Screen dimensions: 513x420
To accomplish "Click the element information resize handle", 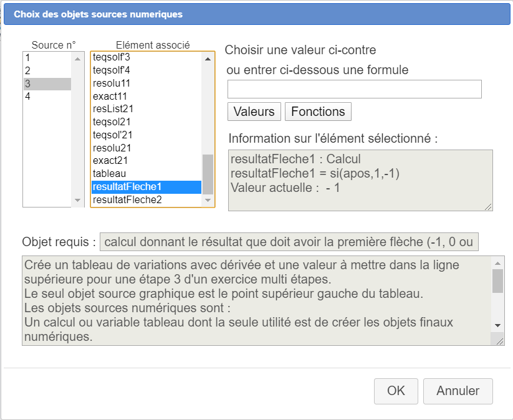I will coord(488,207).
